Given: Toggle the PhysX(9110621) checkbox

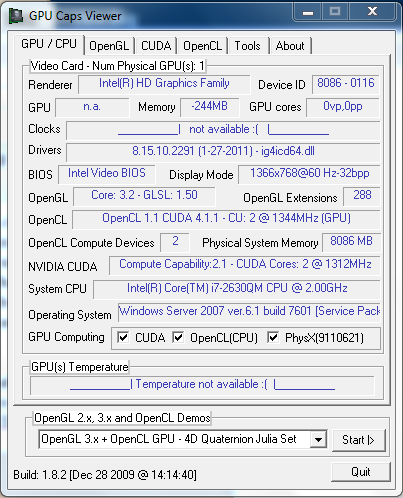Looking at the screenshot, I should [273, 337].
